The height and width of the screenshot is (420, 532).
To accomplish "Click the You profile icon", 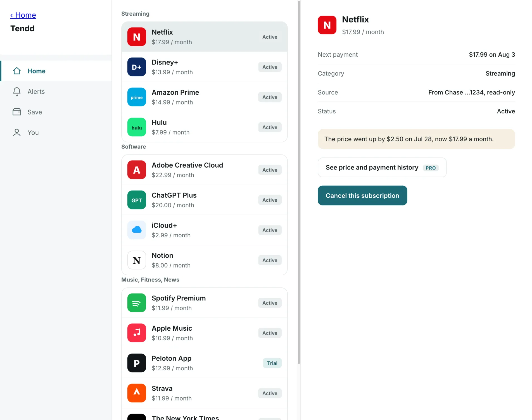I will click(x=17, y=133).
